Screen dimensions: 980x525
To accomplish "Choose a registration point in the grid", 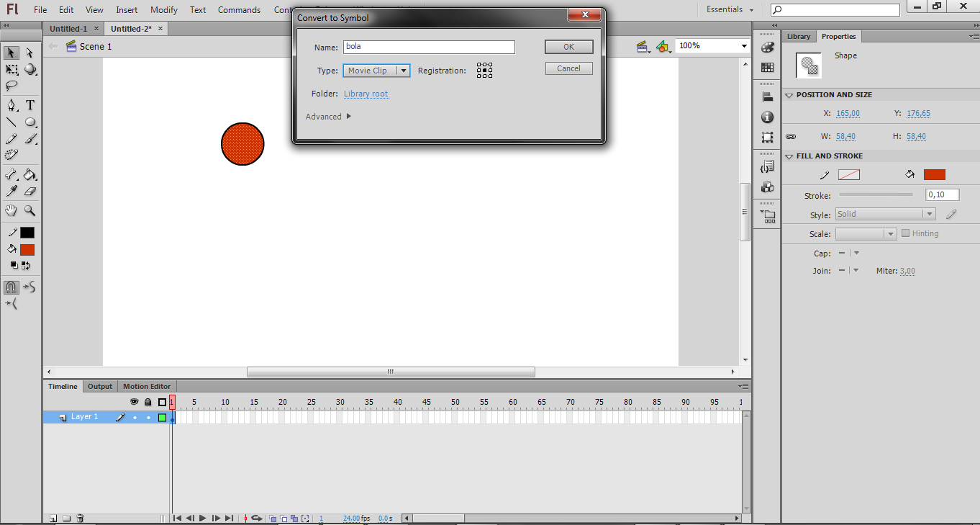I will 484,70.
